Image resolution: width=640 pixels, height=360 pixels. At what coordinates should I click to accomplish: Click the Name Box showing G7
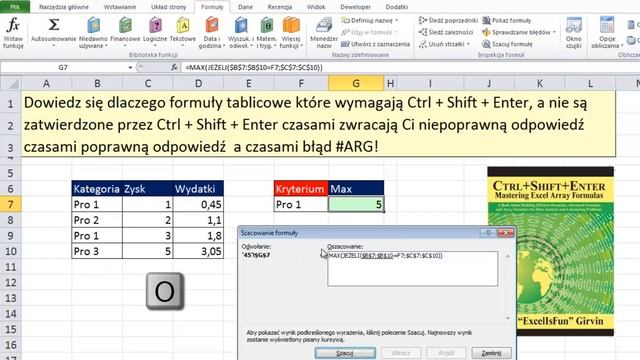(x=63, y=67)
